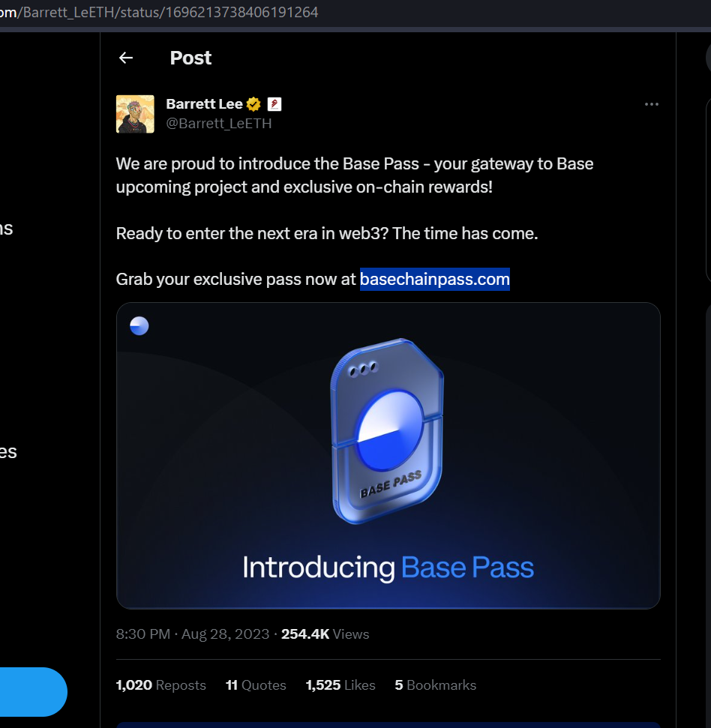Click the red affiliate badge beside the verified badge
The width and height of the screenshot is (711, 728).
pyautogui.click(x=274, y=104)
